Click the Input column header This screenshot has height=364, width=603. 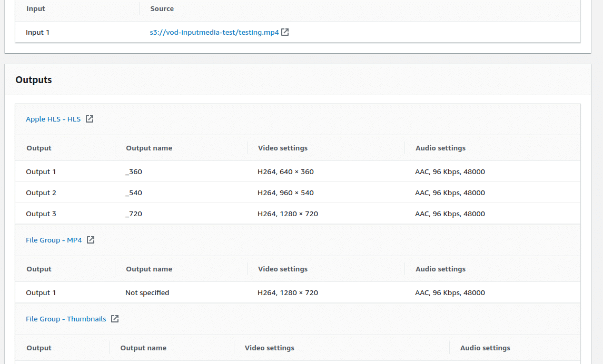click(x=36, y=8)
